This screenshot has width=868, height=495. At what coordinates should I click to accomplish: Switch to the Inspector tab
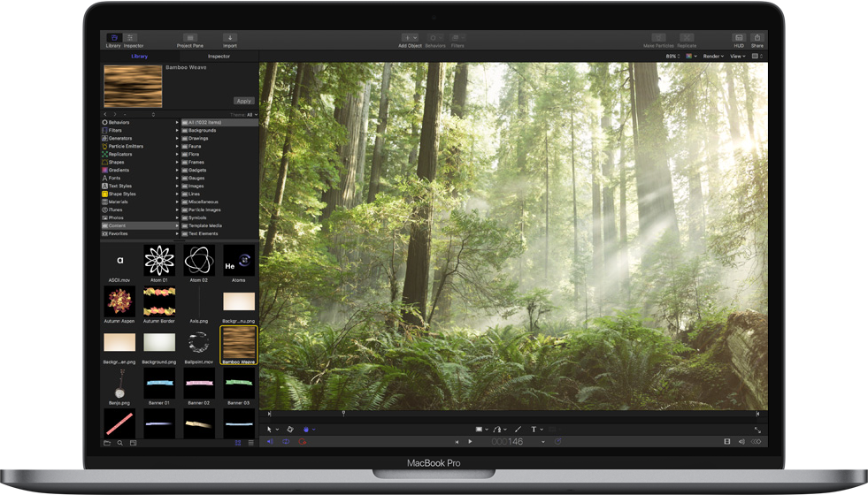click(x=219, y=56)
